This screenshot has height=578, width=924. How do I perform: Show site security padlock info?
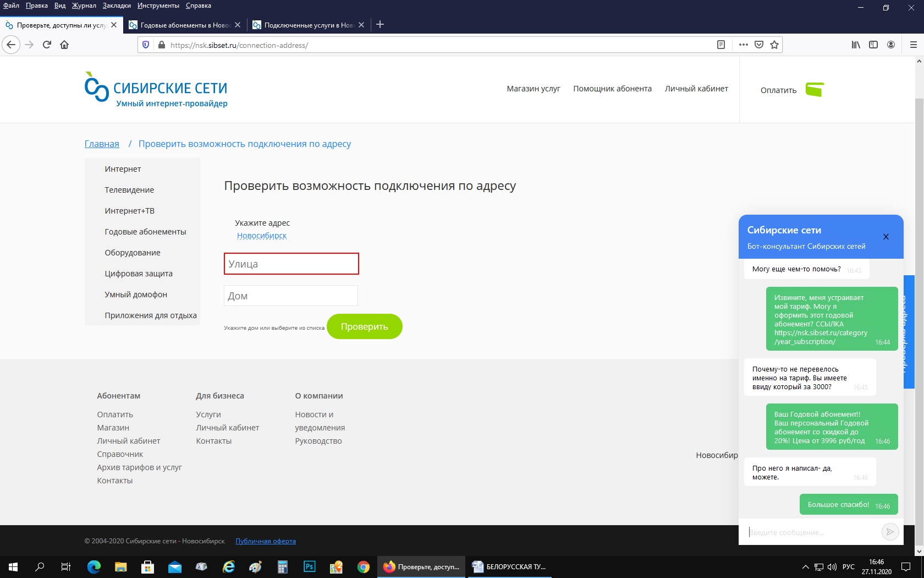[x=161, y=45]
